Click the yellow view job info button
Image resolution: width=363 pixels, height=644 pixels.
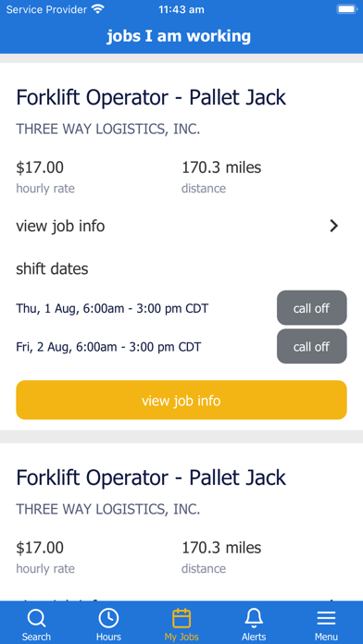click(x=181, y=400)
